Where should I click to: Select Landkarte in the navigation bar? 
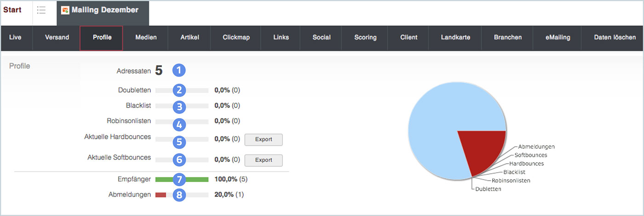pos(455,38)
